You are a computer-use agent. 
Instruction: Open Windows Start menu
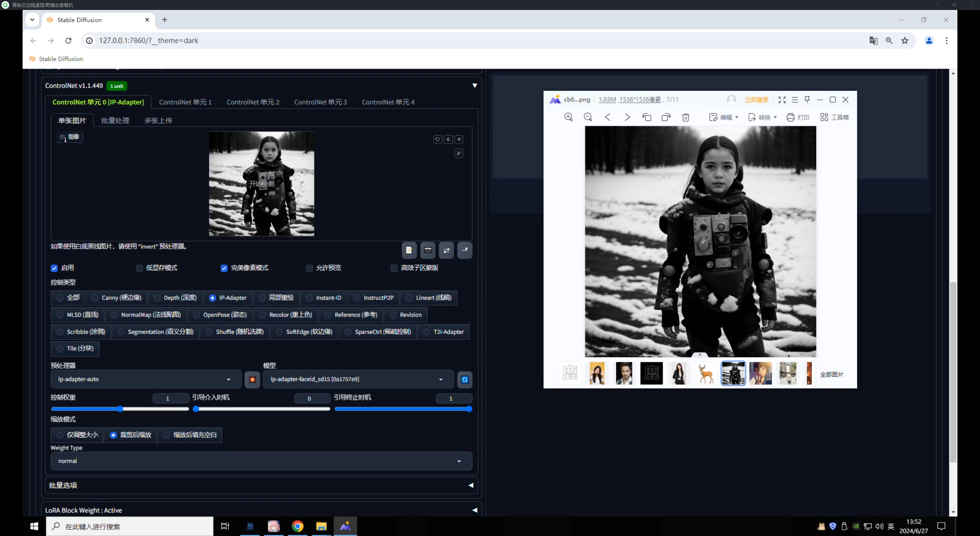pyautogui.click(x=34, y=526)
